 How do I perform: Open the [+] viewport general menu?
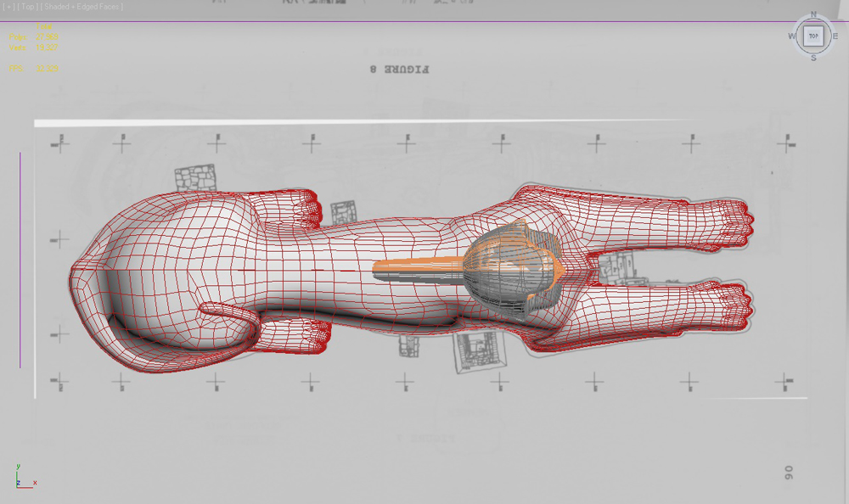8,7
